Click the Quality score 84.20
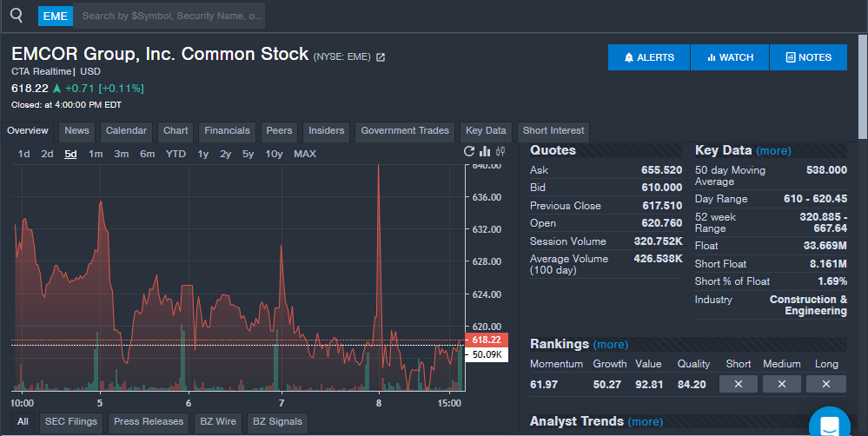Screen dimensions: 868x436 point(692,384)
